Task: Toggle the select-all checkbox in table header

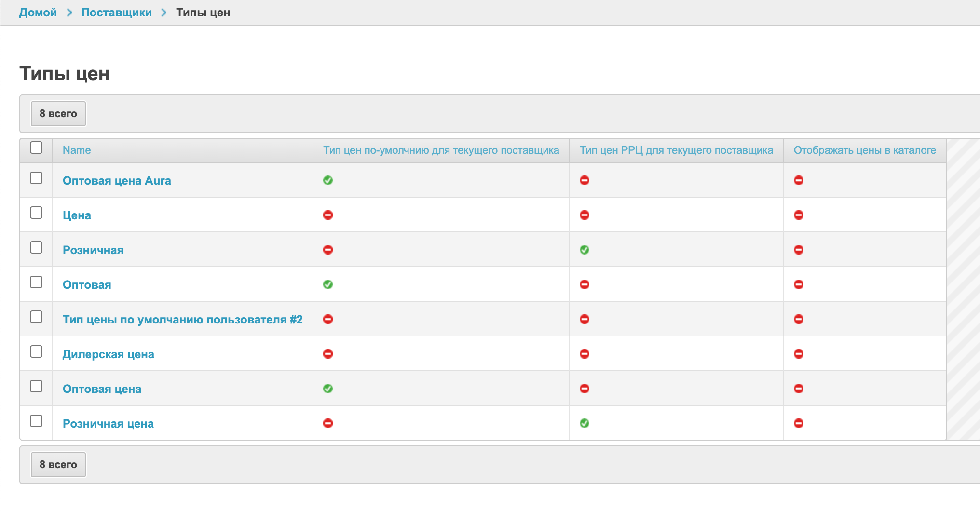Action: 36,148
